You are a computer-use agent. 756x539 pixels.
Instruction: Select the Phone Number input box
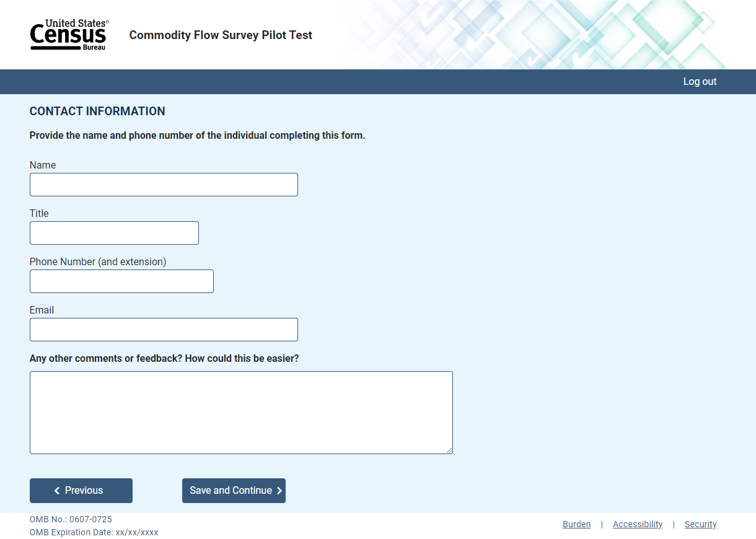[121, 281]
